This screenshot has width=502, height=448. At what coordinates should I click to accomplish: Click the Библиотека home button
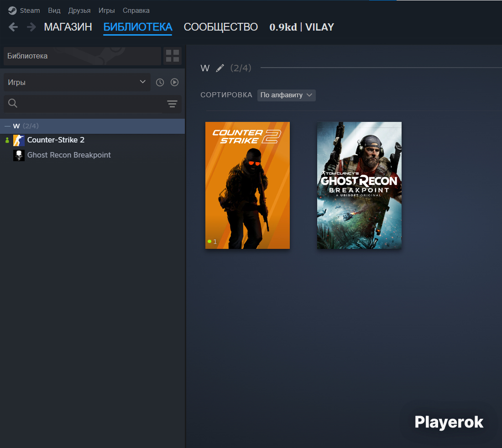(82, 56)
